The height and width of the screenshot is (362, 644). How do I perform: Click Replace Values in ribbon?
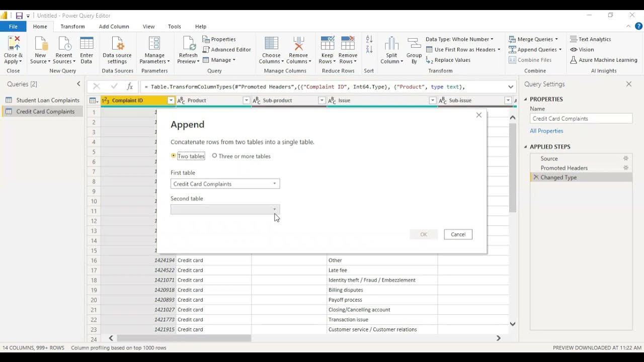coord(448,60)
